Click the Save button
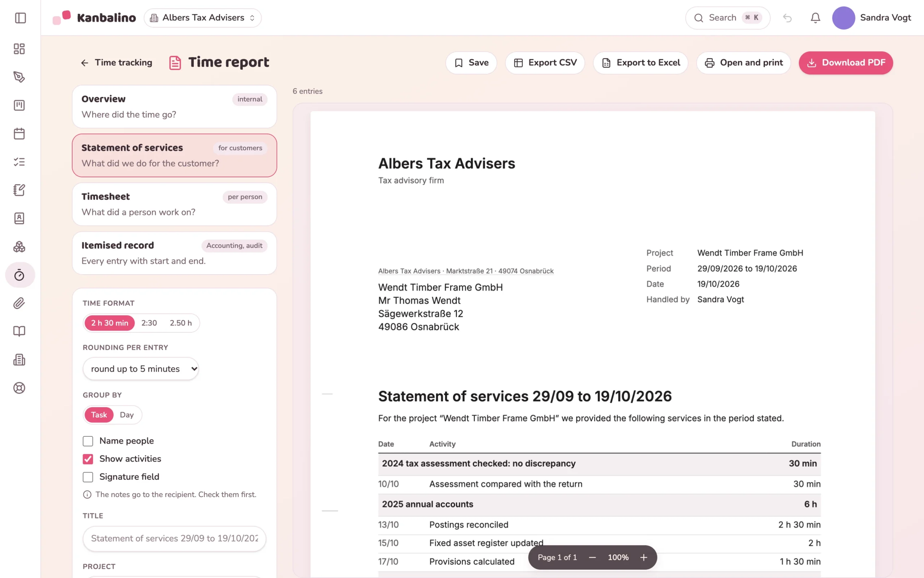 click(471, 63)
